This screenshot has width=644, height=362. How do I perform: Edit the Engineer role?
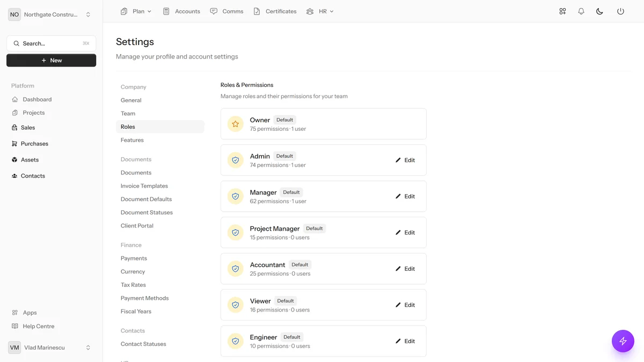click(405, 341)
